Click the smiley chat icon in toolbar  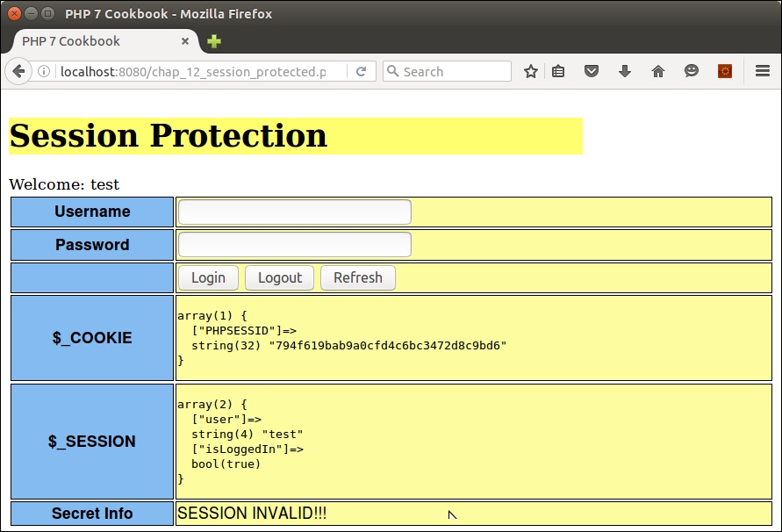pyautogui.click(x=692, y=72)
